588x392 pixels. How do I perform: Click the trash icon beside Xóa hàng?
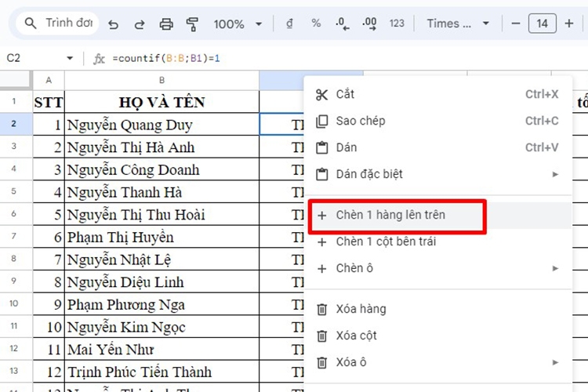pyautogui.click(x=321, y=310)
